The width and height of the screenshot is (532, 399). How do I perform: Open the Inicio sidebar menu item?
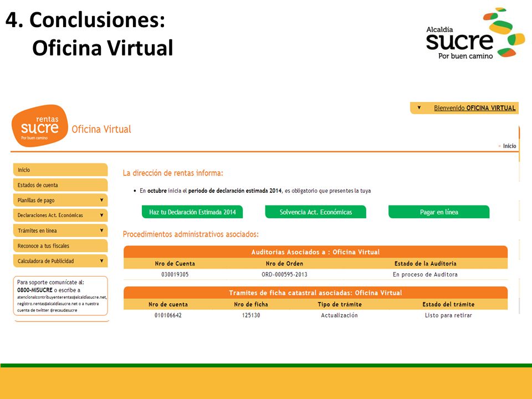point(60,170)
